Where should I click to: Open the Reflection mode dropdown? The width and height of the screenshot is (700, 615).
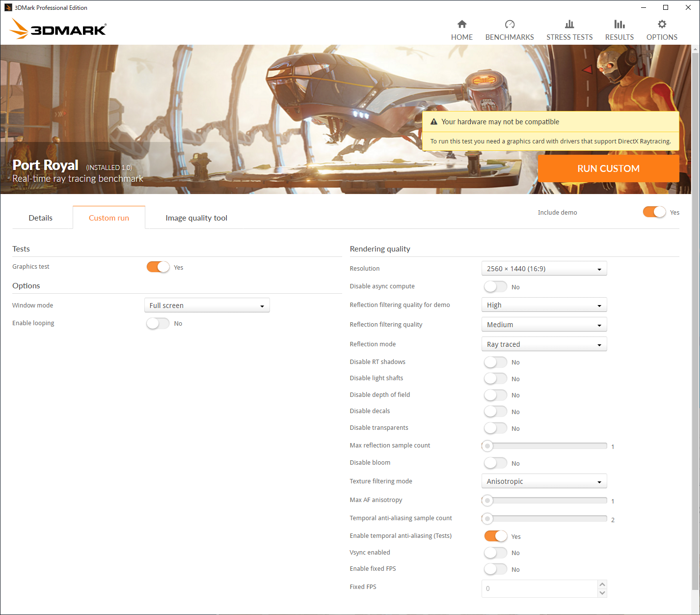point(544,344)
